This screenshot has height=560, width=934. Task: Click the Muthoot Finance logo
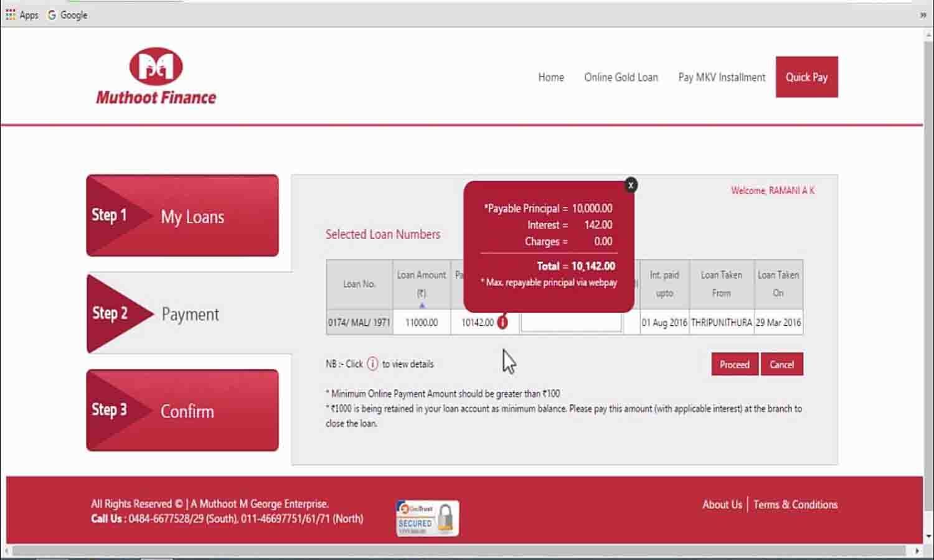tap(155, 75)
